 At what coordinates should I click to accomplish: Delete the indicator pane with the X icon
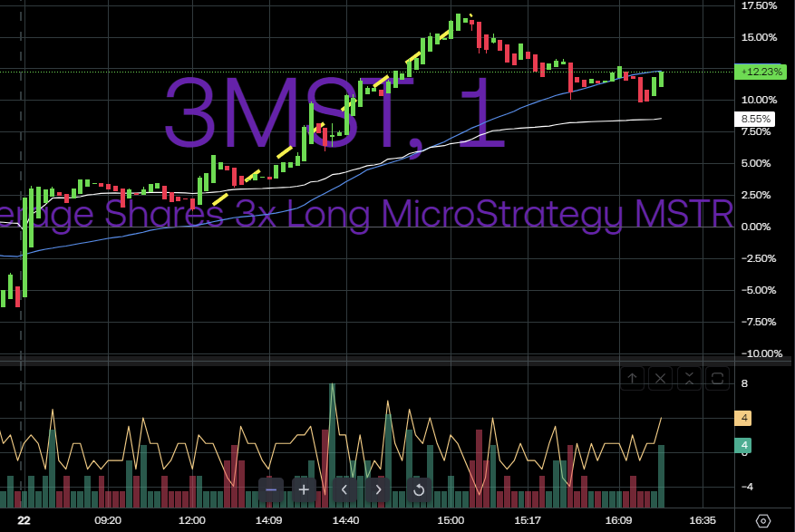click(660, 378)
